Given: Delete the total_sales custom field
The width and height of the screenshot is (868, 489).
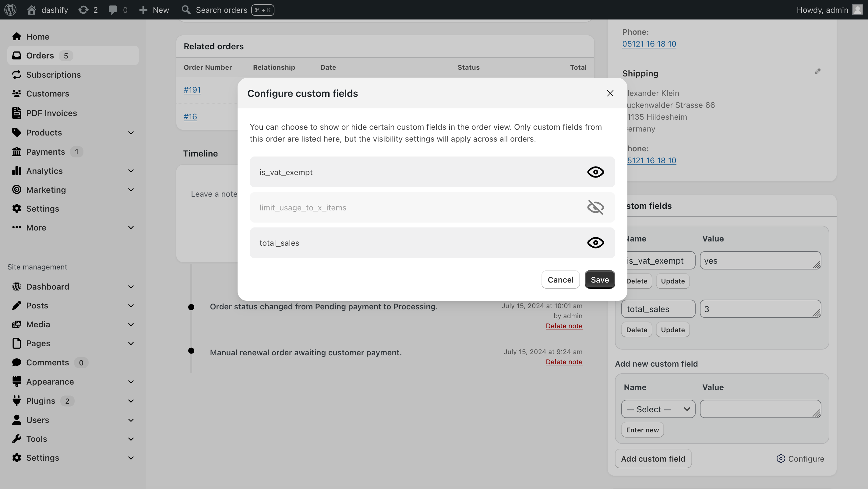Looking at the screenshot, I should pos(637,330).
